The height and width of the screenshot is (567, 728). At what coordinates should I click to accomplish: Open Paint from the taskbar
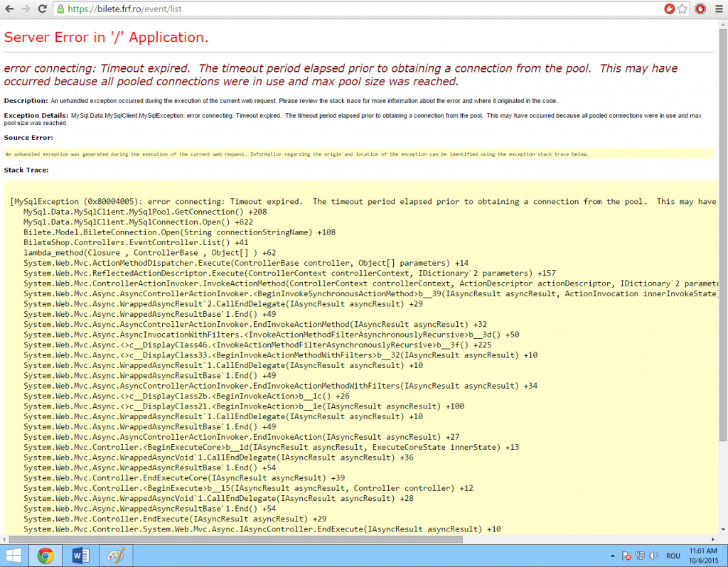(114, 555)
